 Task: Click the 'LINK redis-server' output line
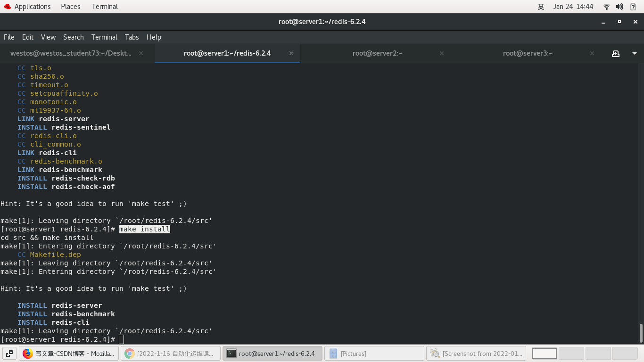[x=53, y=119]
